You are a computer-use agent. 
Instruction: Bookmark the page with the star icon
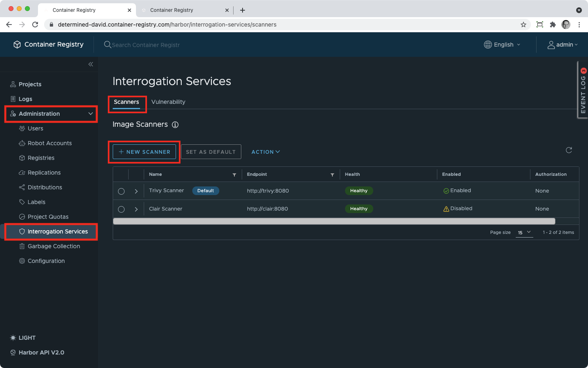[523, 25]
